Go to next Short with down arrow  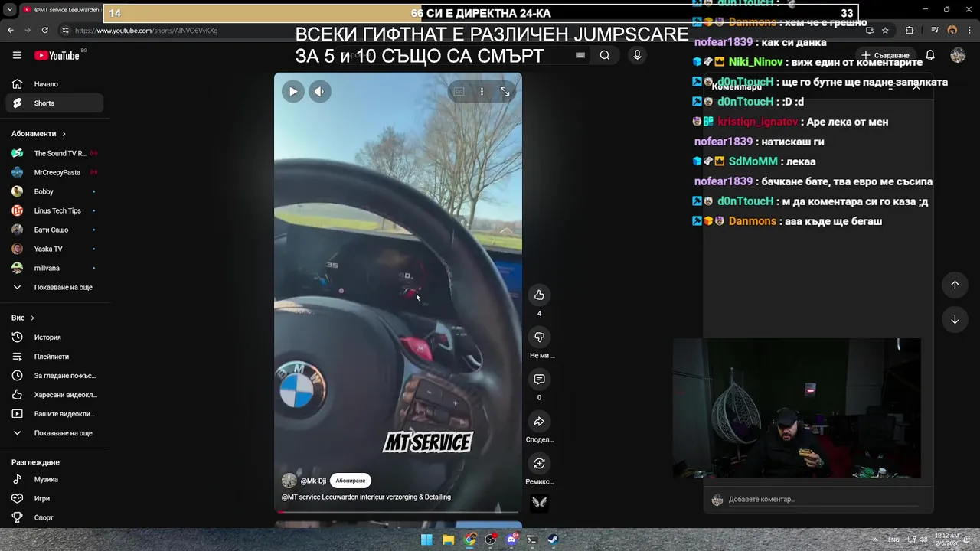point(955,320)
